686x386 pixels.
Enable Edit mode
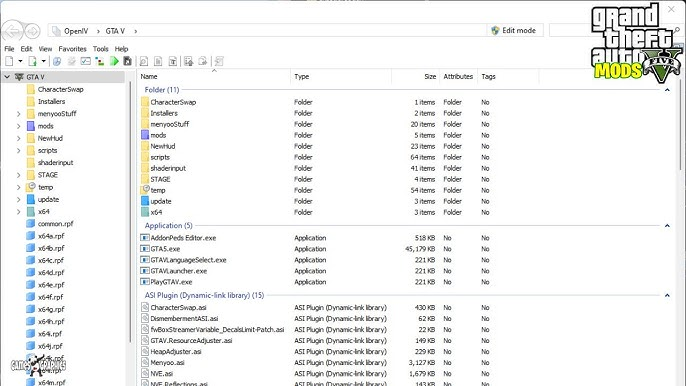514,30
